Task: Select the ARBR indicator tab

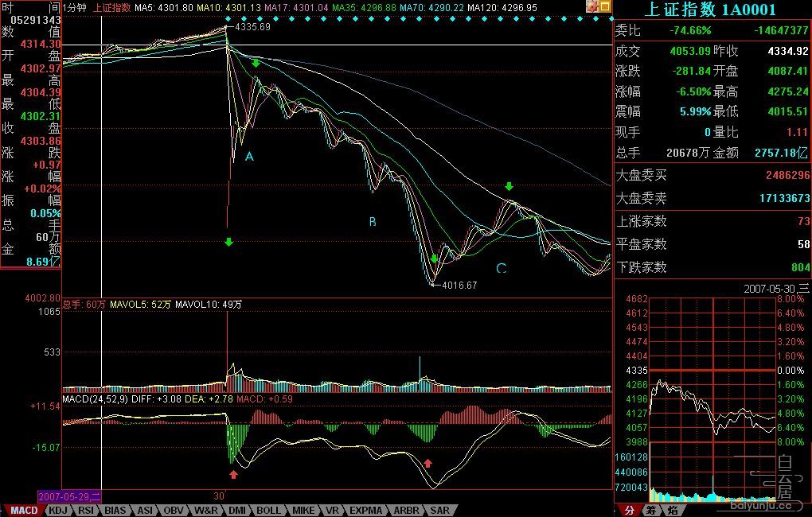Action: pos(407,511)
